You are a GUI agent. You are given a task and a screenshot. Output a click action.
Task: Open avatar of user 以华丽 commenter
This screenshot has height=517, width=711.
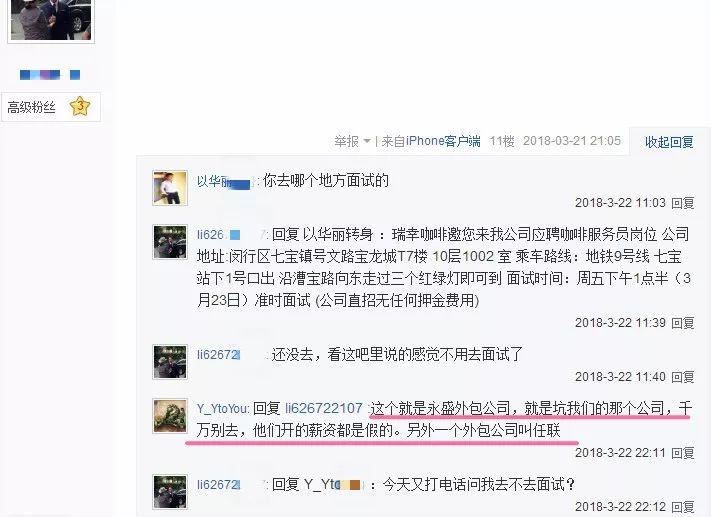170,188
